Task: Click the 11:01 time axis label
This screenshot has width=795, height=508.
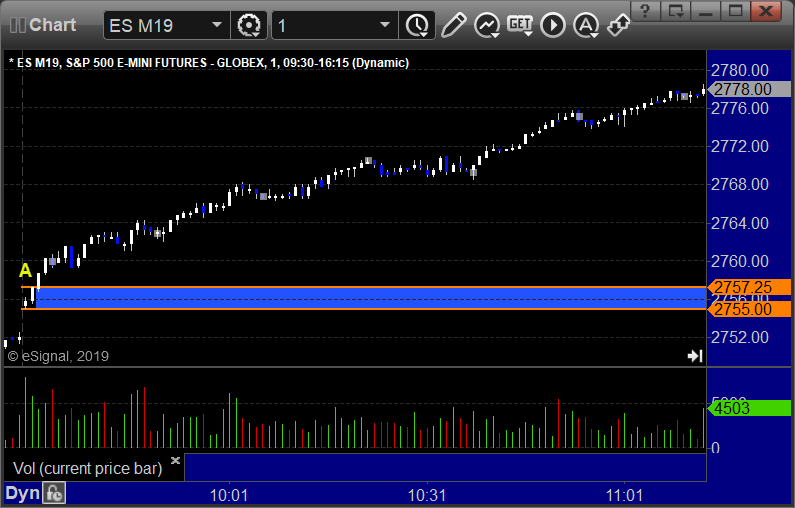Action: coord(624,495)
